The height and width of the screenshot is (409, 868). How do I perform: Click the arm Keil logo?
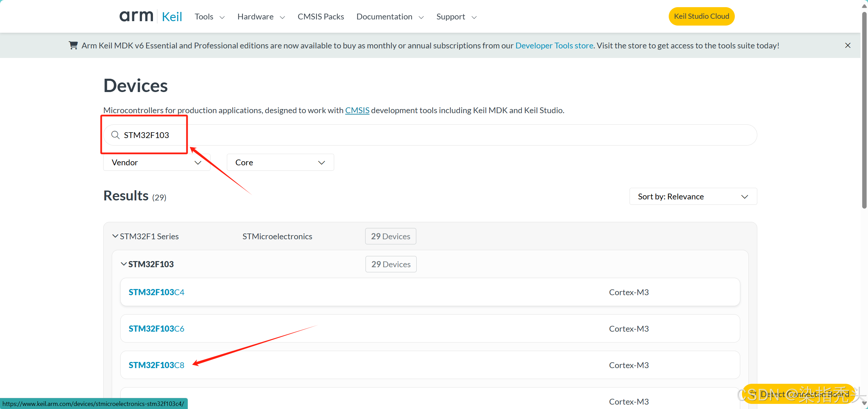point(151,16)
